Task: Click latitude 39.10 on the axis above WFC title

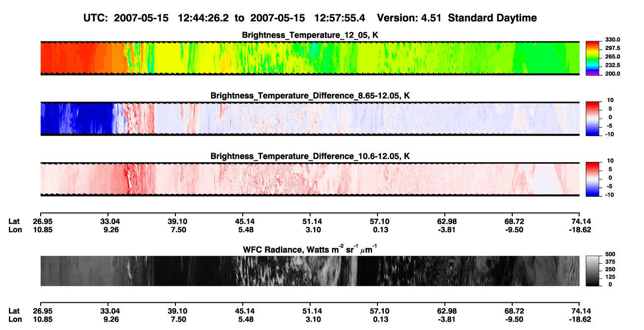Action: coord(178,221)
